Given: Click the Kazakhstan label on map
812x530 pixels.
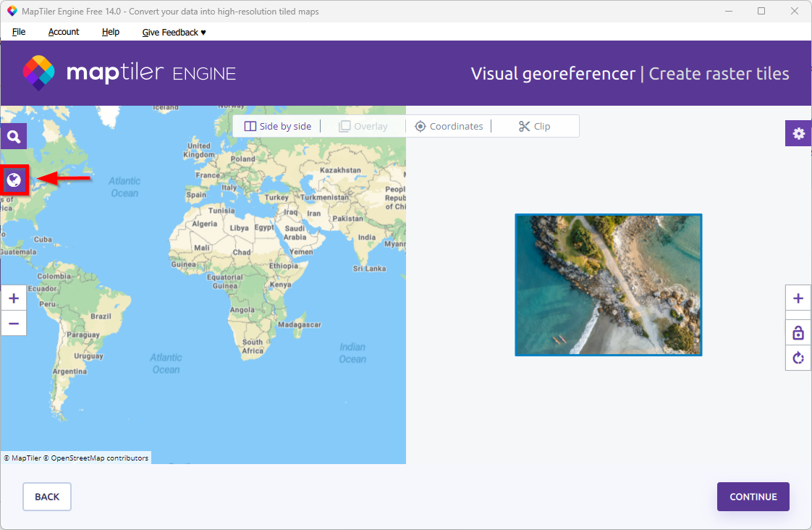Looking at the screenshot, I should click(x=340, y=170).
